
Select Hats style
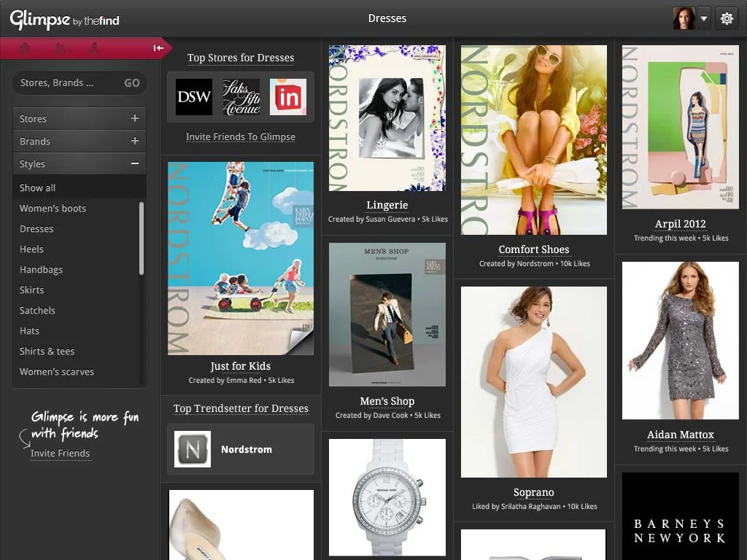click(x=29, y=331)
